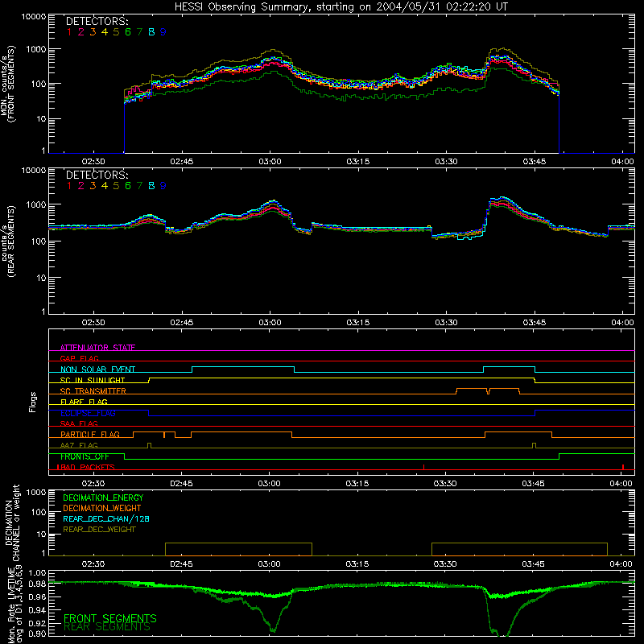This screenshot has height=644, width=644.
Task: Click the 0.98 value on livetime axis
Action: click(x=37, y=584)
